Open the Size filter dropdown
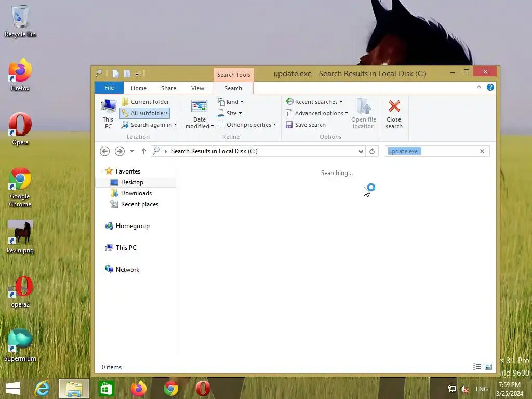 [229, 113]
